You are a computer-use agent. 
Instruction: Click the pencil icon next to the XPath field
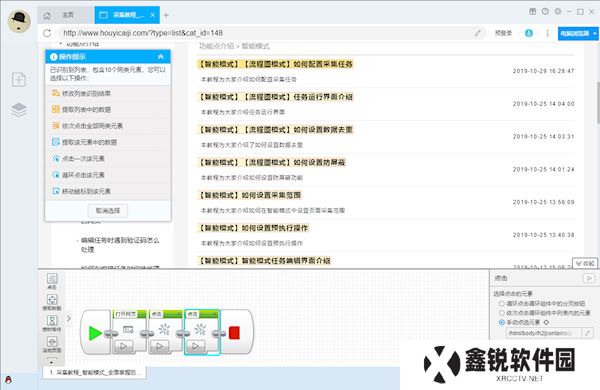(587, 333)
